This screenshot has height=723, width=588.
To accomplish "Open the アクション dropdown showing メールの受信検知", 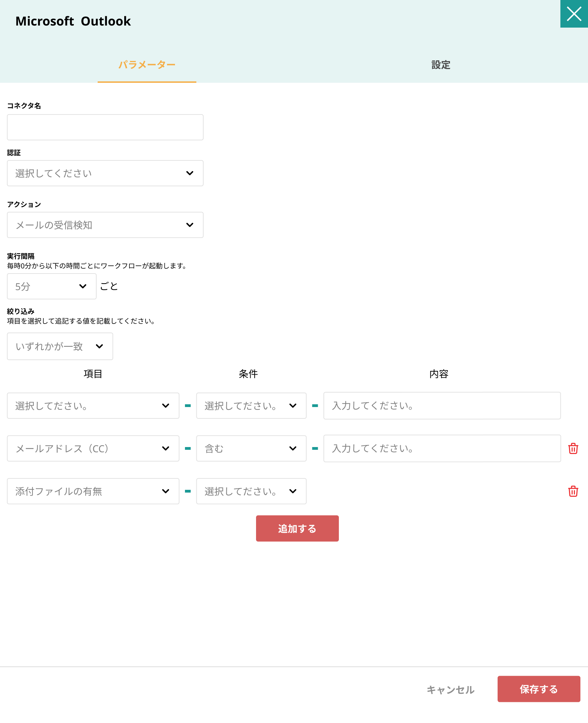I will tap(105, 225).
